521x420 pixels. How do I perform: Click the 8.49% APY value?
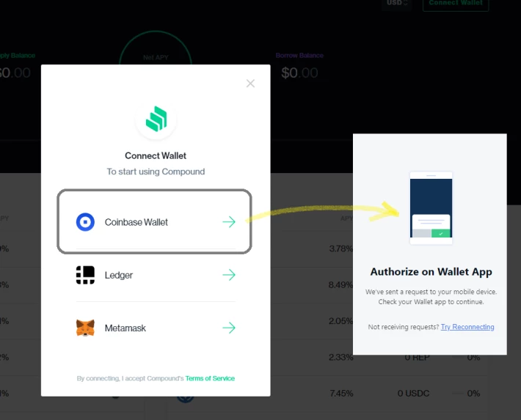pyautogui.click(x=340, y=285)
